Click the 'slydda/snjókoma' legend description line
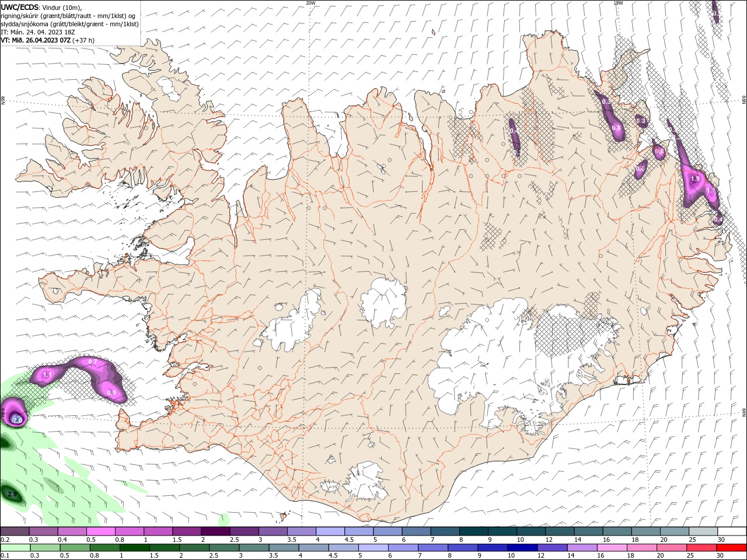The height and width of the screenshot is (560, 747). coord(69,24)
